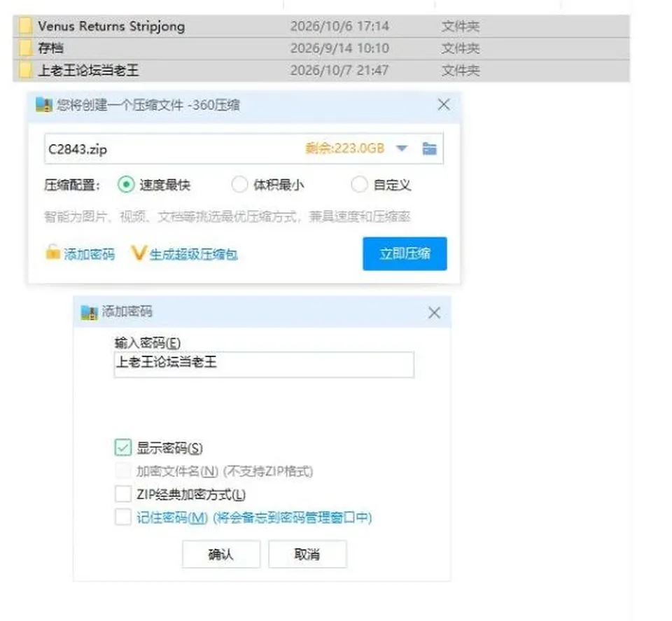The image size is (672, 621).
Task: Check the ZIP经典加密方式(L) checkbox
Action: pyautogui.click(x=123, y=494)
